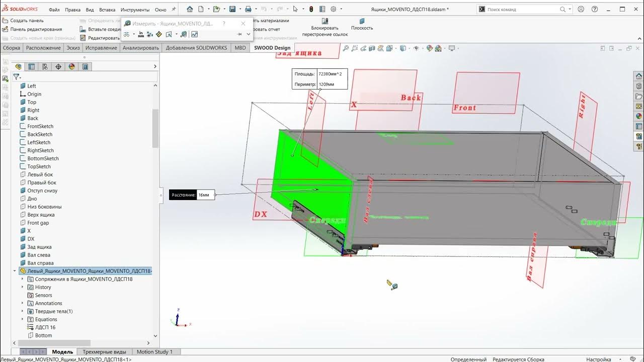
Task: Create a new document with the New icon
Action: [x=201, y=9]
